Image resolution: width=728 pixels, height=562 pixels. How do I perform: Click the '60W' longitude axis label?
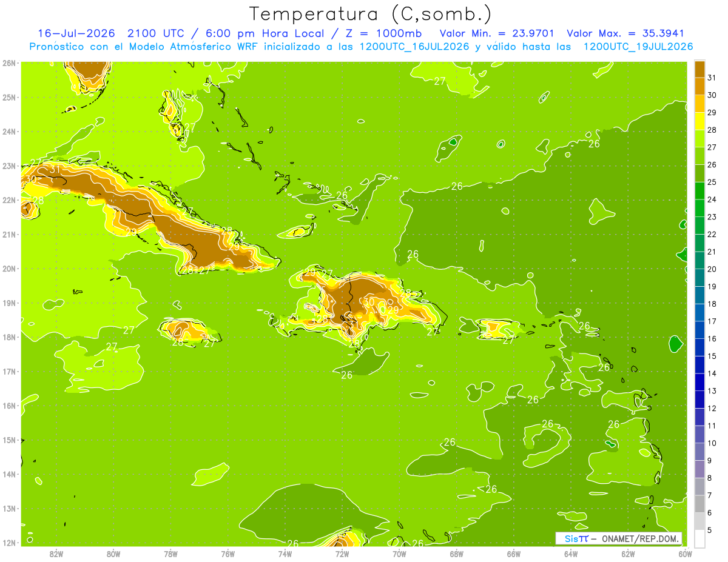pos(686,554)
